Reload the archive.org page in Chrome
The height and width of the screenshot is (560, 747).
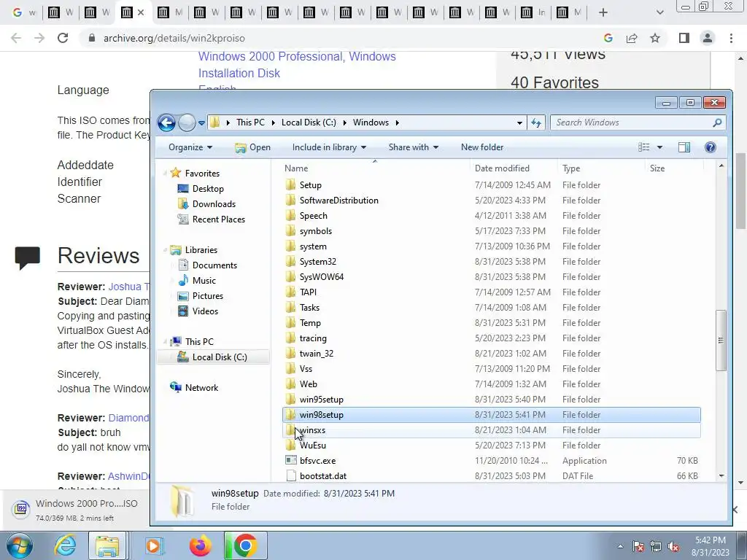[63, 38]
